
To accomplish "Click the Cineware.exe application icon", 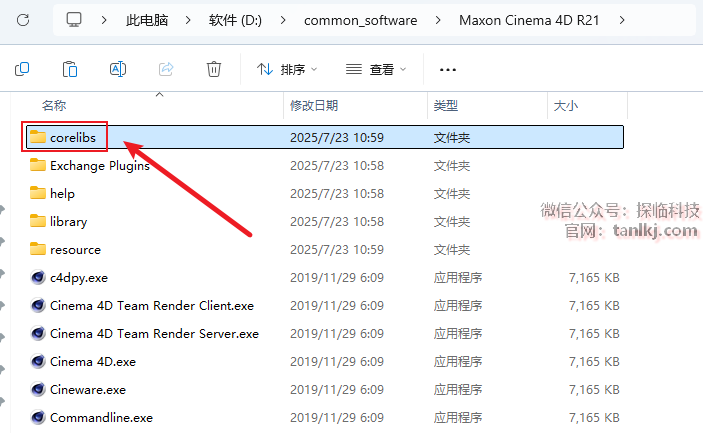I will tap(38, 390).
